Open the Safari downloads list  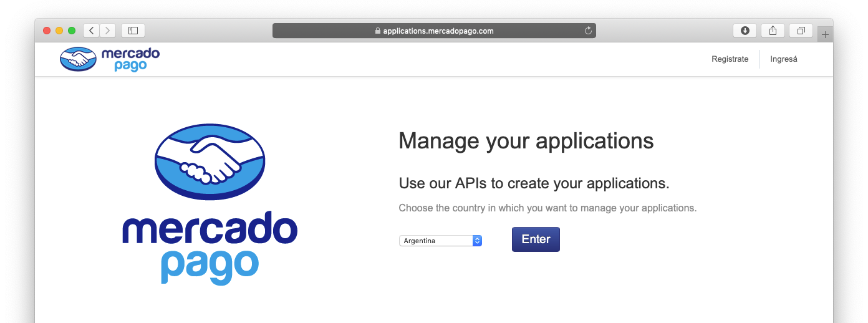(745, 31)
